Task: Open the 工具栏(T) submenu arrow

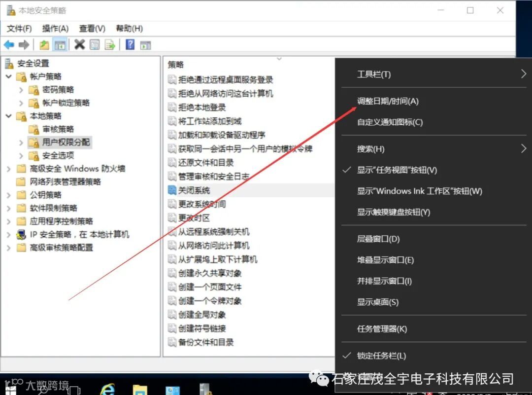Action: click(524, 73)
